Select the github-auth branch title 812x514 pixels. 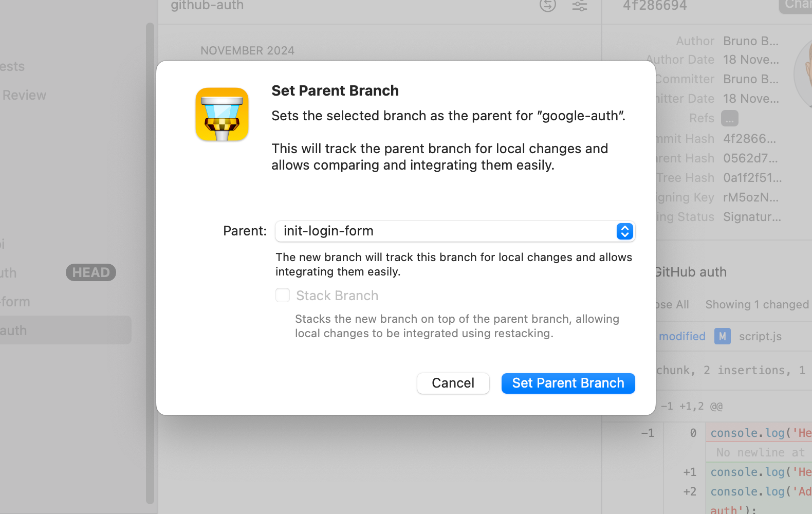207,6
